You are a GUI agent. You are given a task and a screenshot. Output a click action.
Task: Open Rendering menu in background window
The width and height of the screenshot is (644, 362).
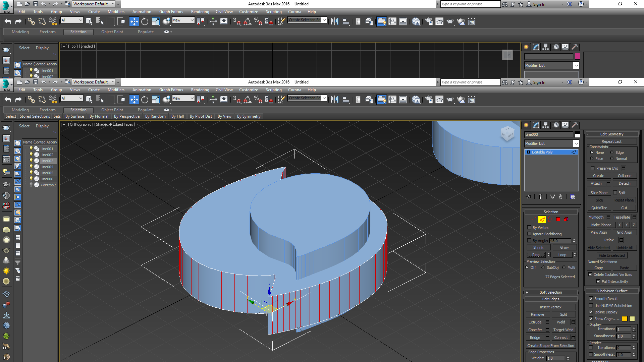pyautogui.click(x=200, y=12)
